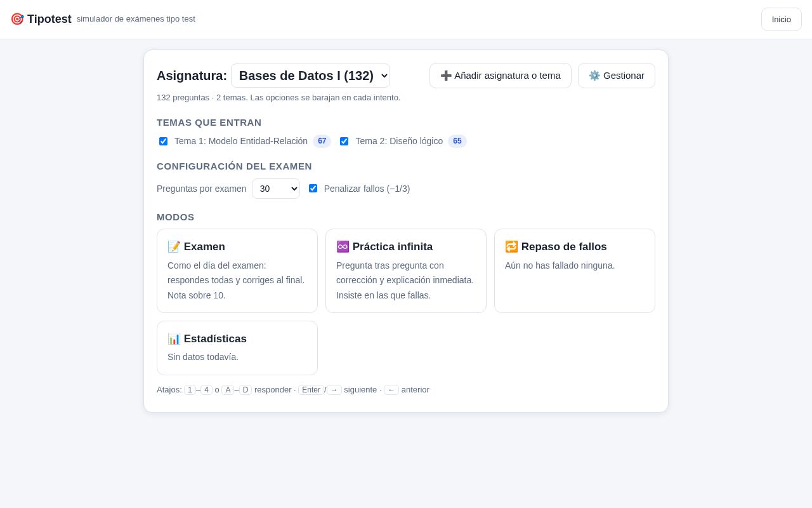Click the left arrow key hint for anterior

coord(391,390)
